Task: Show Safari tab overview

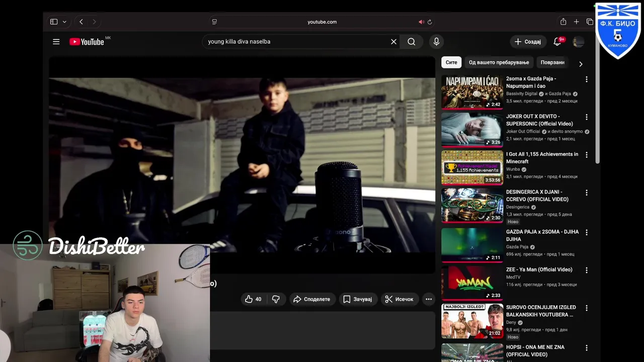Action: coord(590,22)
